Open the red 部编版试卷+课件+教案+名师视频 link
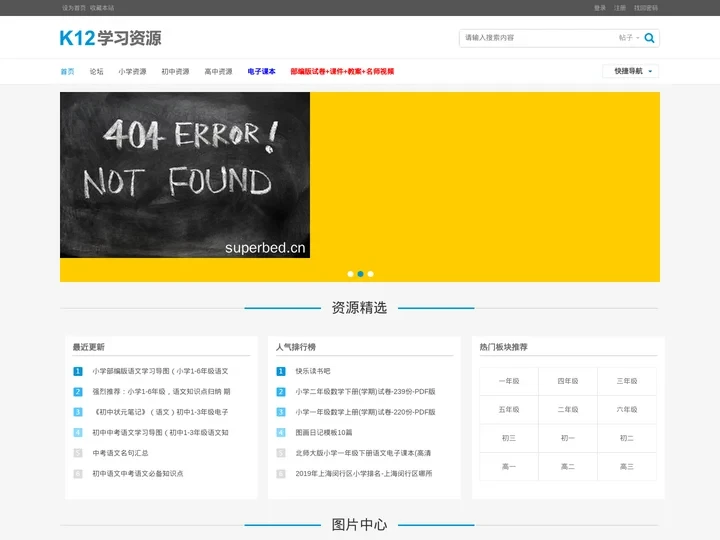 point(342,72)
